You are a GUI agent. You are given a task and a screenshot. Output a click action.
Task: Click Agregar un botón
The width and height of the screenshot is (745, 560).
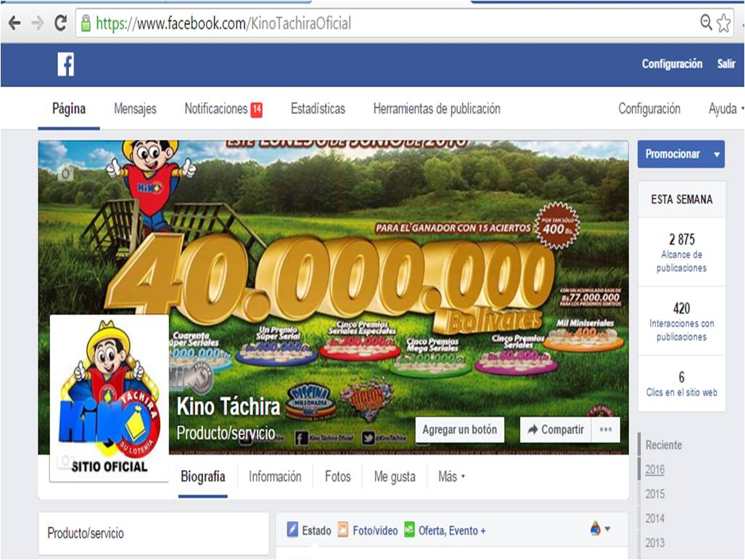pyautogui.click(x=459, y=429)
